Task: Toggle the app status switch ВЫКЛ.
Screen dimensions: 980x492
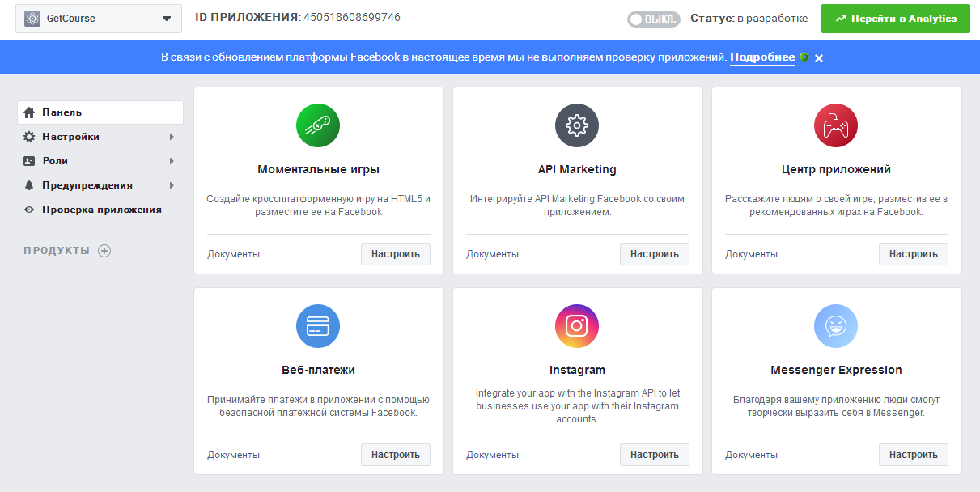Action: [653, 19]
